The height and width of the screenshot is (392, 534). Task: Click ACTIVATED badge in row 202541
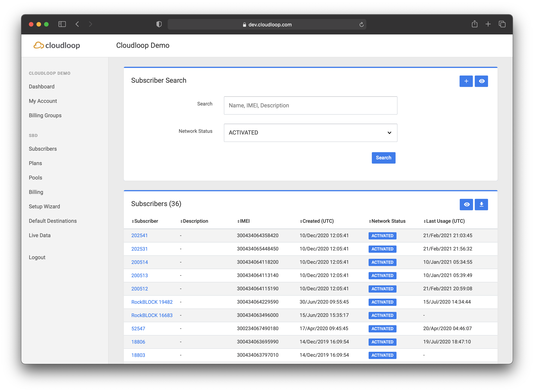pos(382,236)
